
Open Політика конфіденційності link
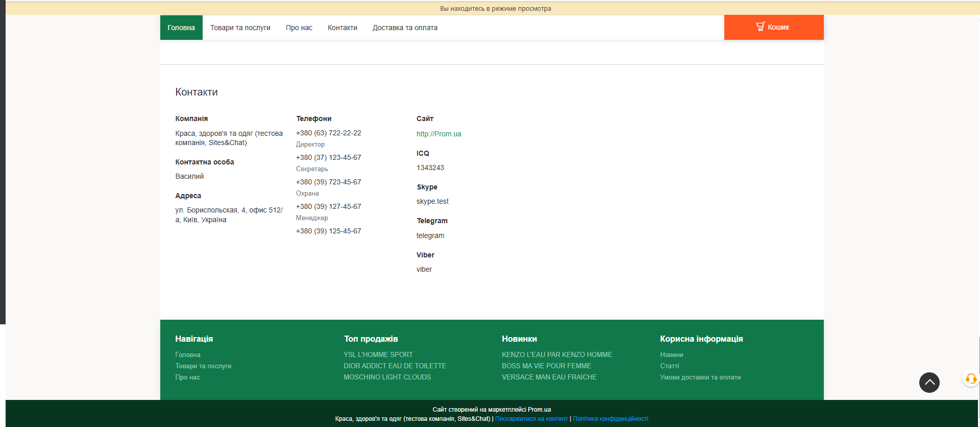tap(610, 419)
